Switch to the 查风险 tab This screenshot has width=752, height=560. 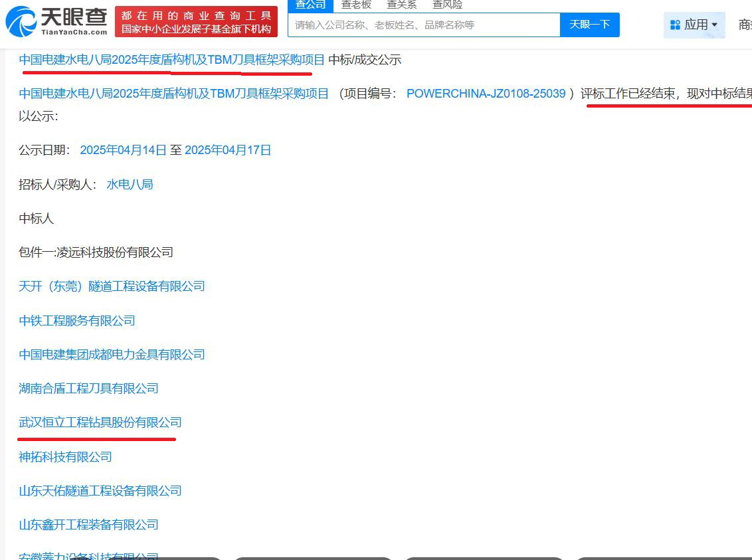(x=448, y=5)
